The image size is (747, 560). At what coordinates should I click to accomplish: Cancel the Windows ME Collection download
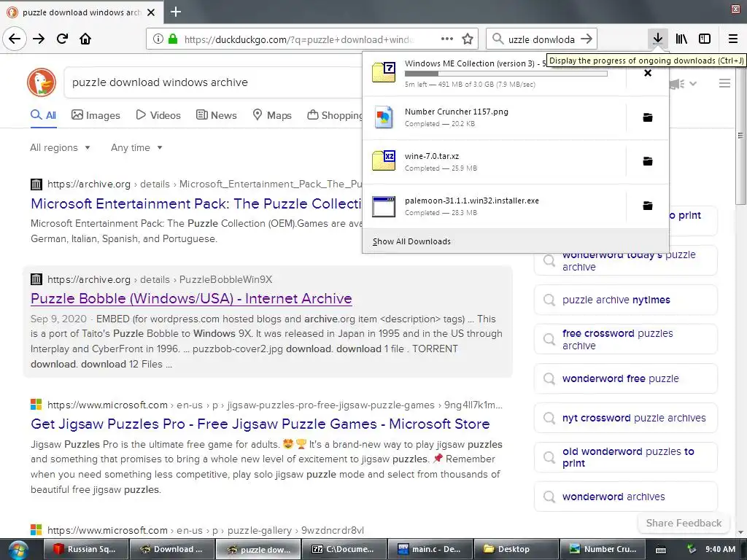648,73
